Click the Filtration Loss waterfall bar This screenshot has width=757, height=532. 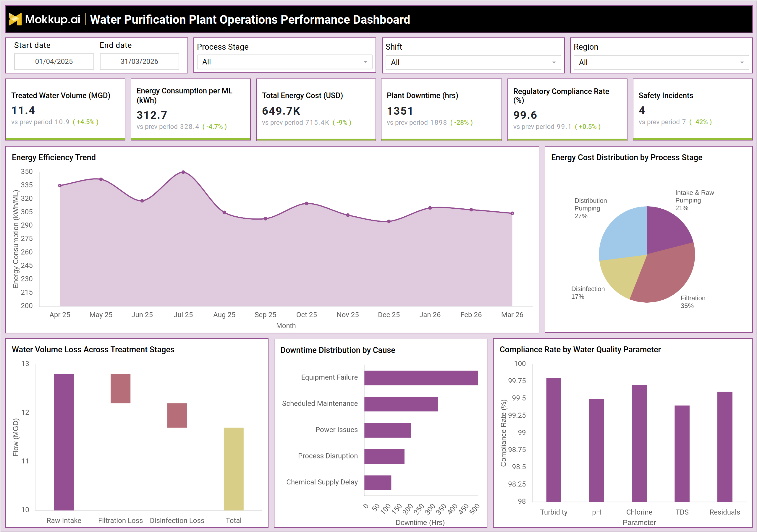pyautogui.click(x=120, y=388)
